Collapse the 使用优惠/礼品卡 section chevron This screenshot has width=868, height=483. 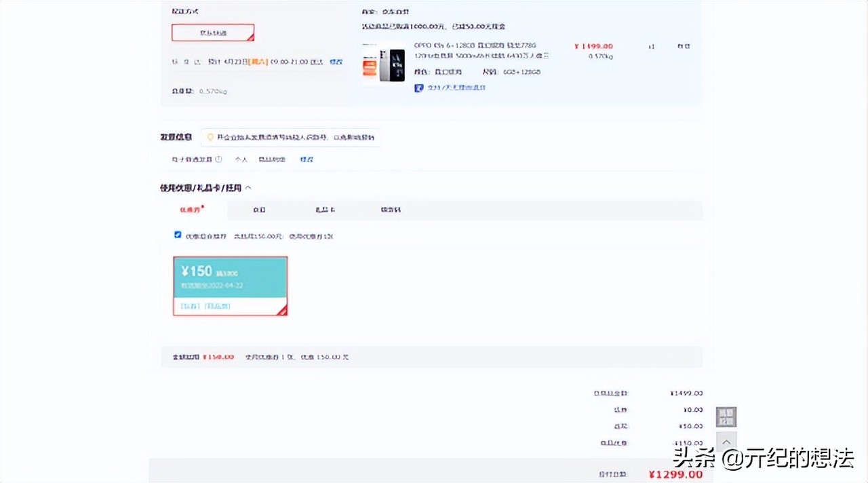coord(248,187)
